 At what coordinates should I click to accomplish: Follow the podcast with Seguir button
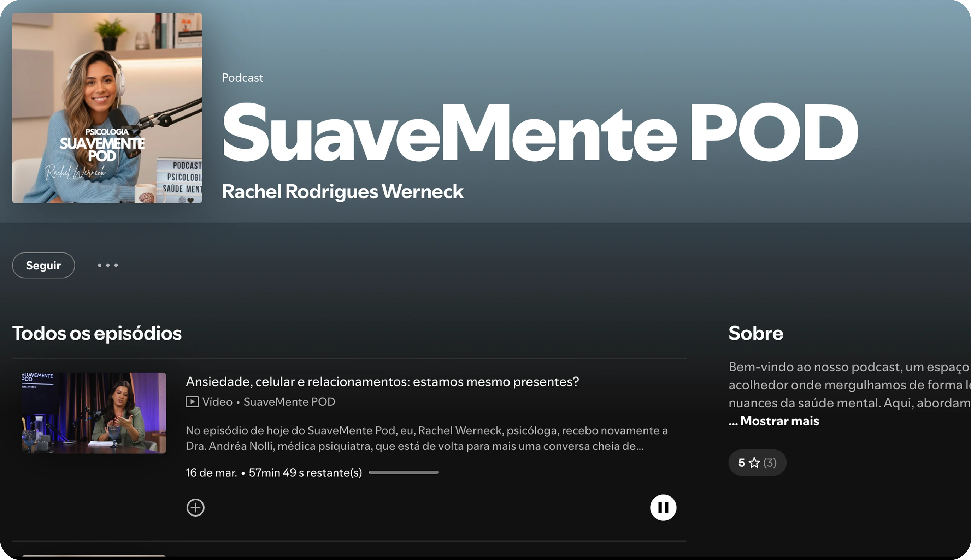point(43,265)
